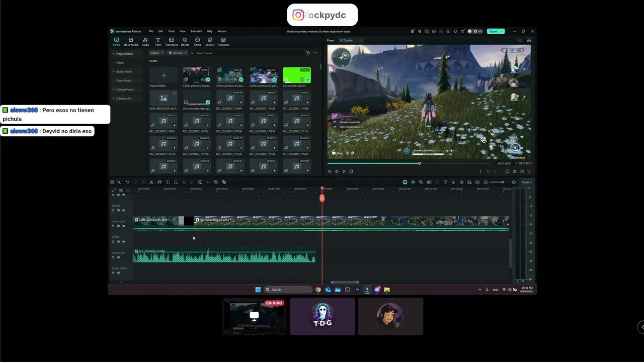Viewport: 644px width, 362px height.
Task: Open the File menu
Action: tap(151, 31)
